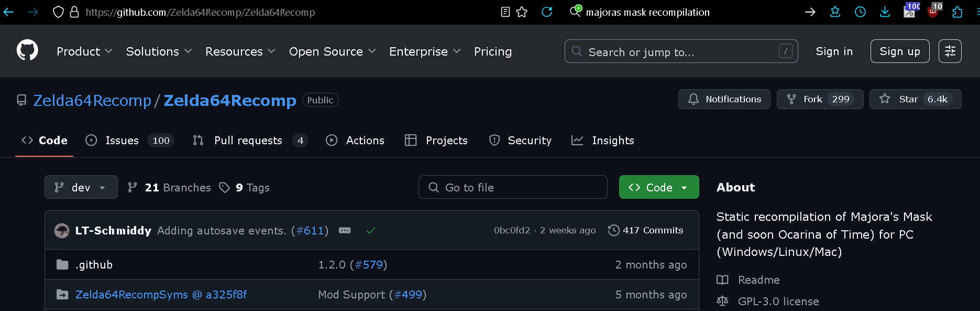Open the appearance settings sliders icon

coord(950,51)
